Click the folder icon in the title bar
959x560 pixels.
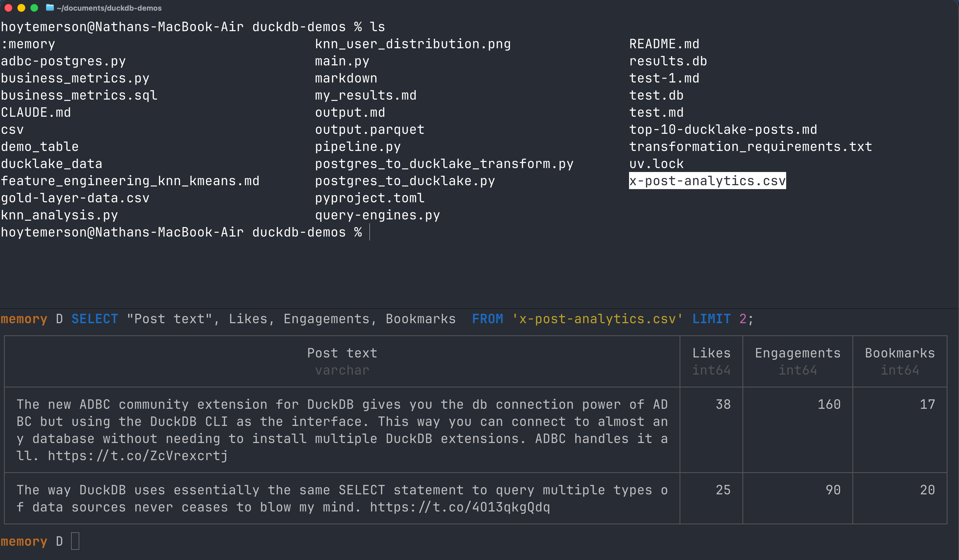[x=50, y=8]
